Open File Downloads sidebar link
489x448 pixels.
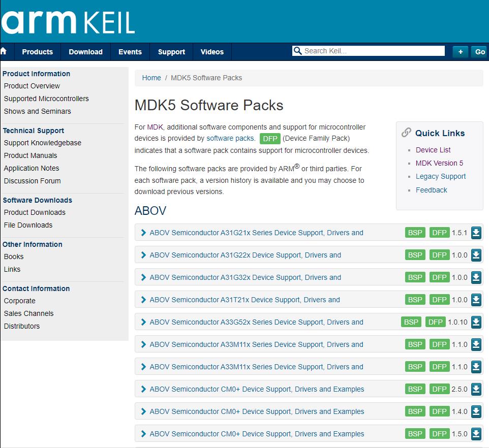28,225
